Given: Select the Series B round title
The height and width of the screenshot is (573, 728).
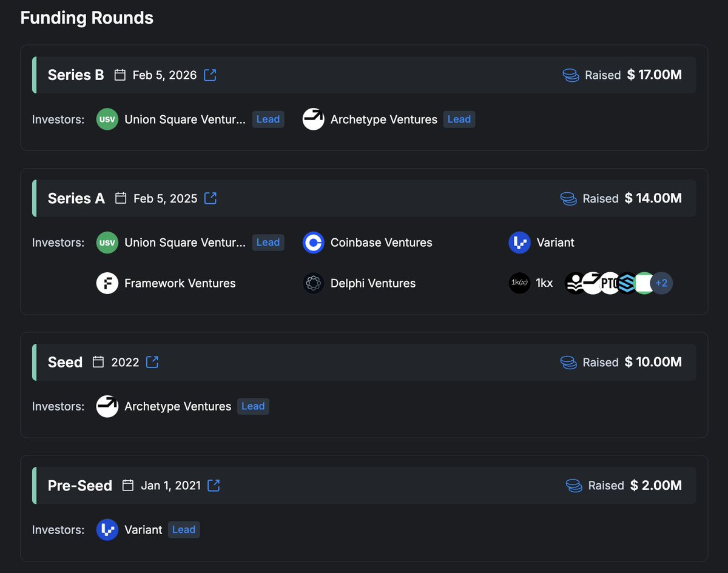Looking at the screenshot, I should point(76,75).
